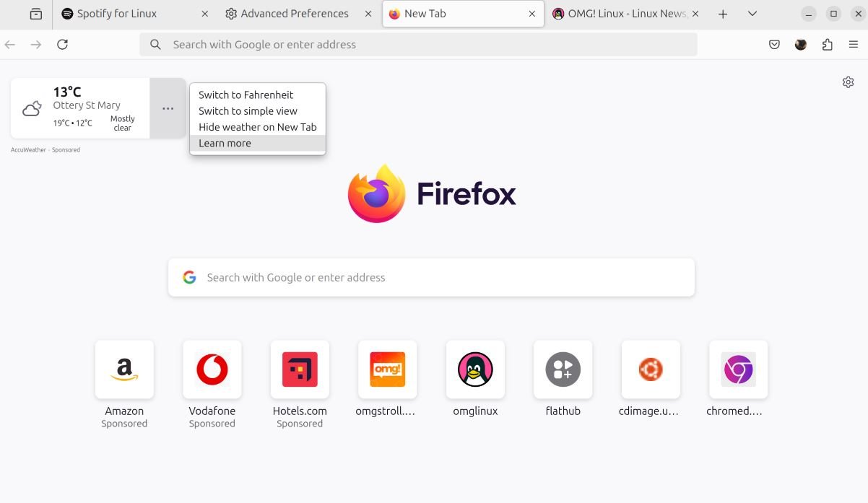Open the Firefox hamburger application menu

pos(853,45)
